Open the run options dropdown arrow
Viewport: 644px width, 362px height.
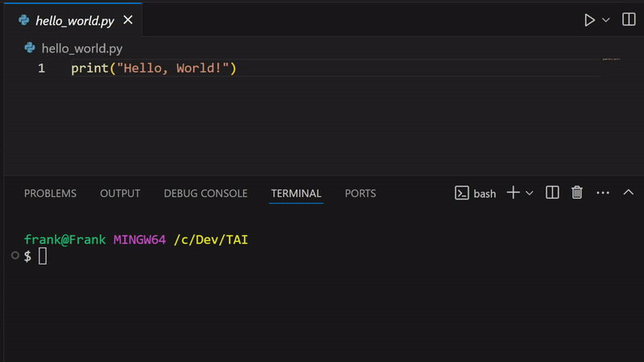[x=606, y=20]
